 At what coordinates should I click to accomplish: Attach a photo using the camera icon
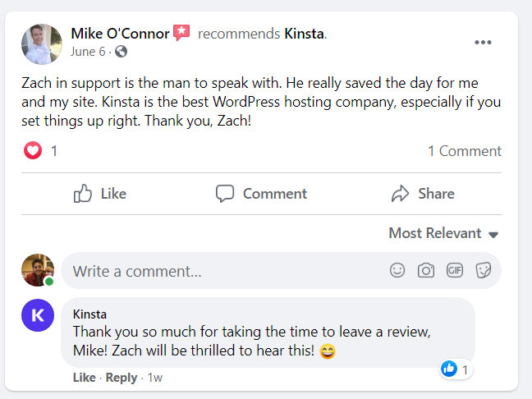pyautogui.click(x=425, y=270)
